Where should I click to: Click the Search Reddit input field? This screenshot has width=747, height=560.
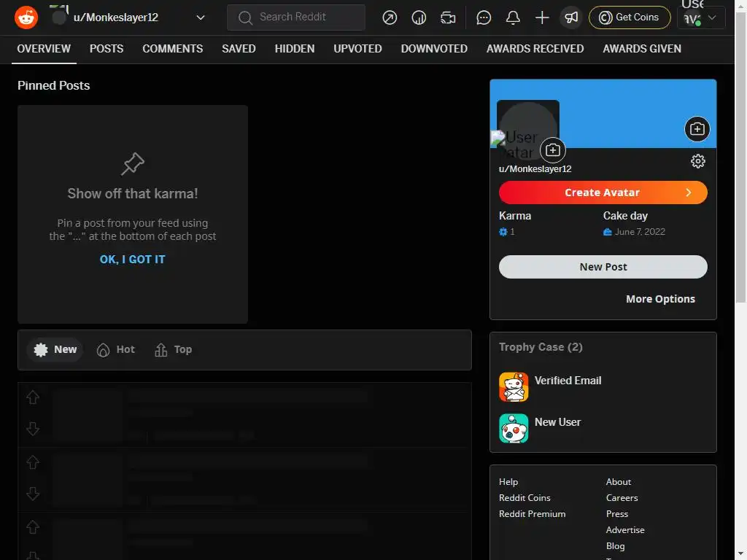(x=296, y=17)
